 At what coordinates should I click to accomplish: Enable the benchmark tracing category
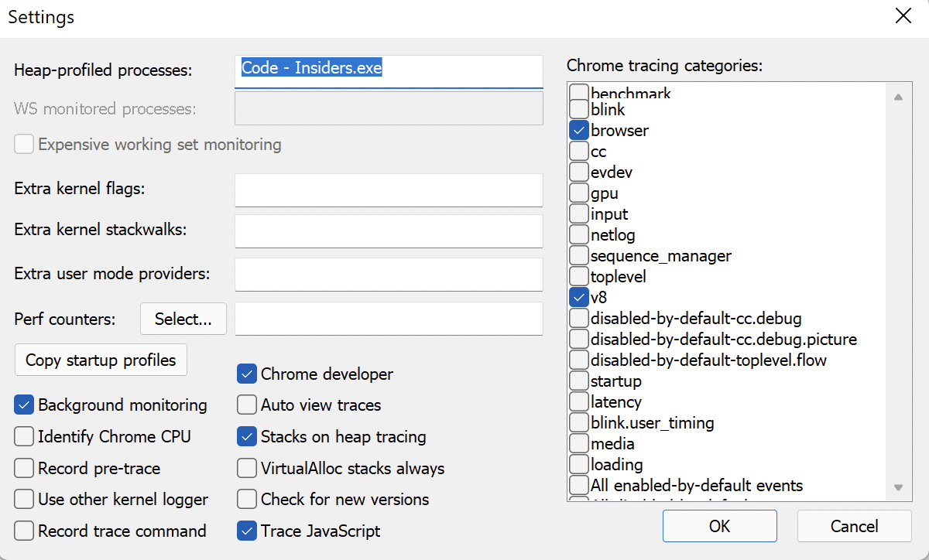pos(578,93)
